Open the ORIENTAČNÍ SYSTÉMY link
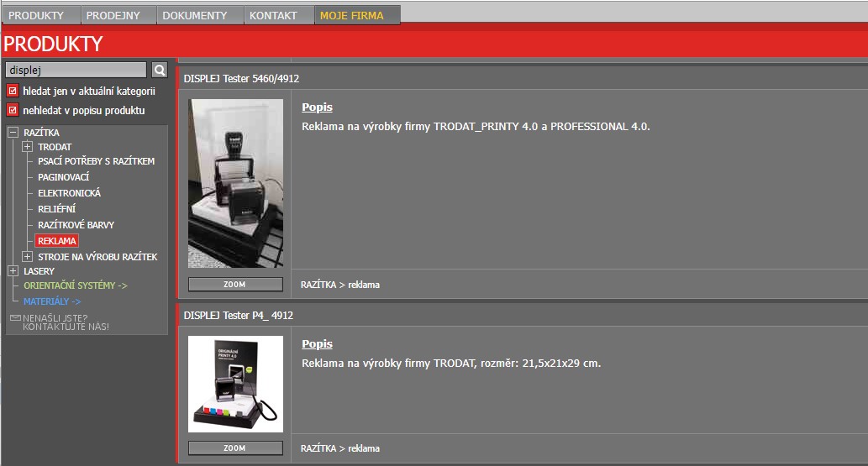The image size is (868, 466). pyautogui.click(x=76, y=285)
